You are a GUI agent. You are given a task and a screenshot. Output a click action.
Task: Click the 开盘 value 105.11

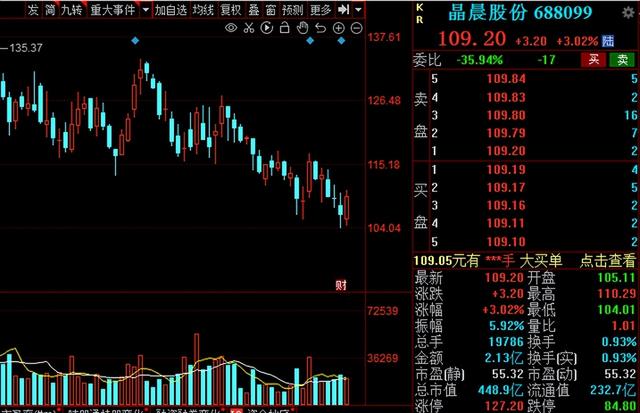616,278
